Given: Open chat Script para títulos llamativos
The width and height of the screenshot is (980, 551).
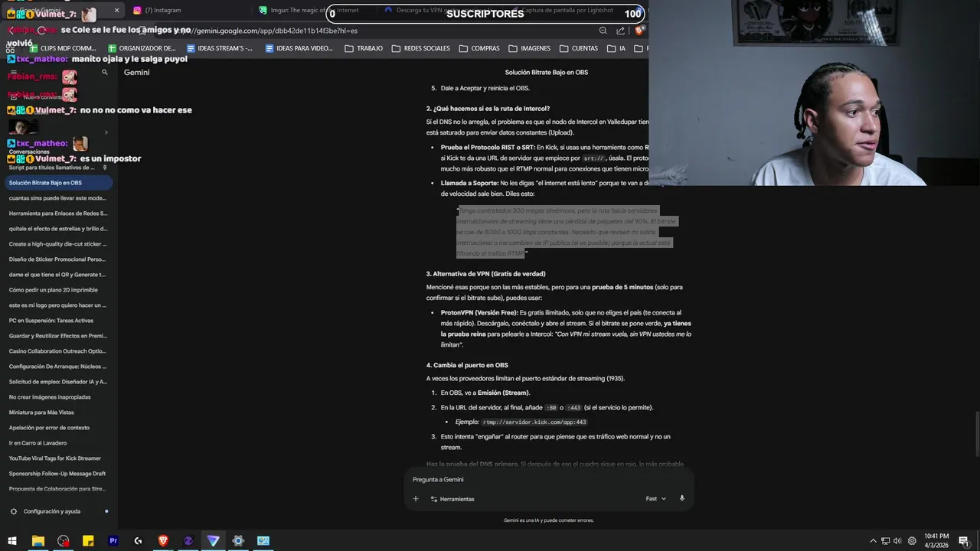Looking at the screenshot, I should [58, 168].
